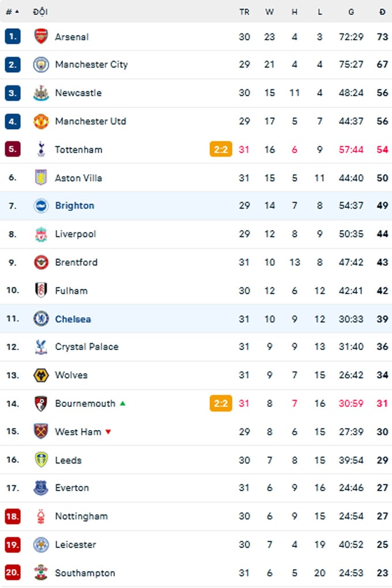Image resolution: width=392 pixels, height=588 pixels.
Task: Sort by the Đ points column header
Action: (382, 12)
